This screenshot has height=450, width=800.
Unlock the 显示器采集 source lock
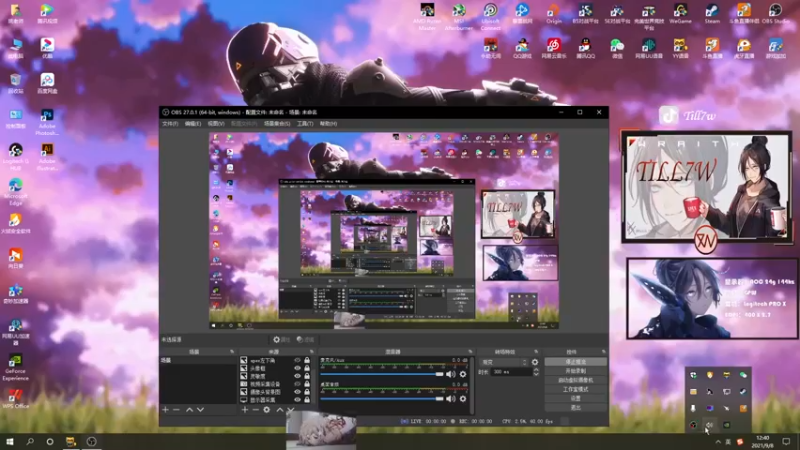(x=307, y=399)
